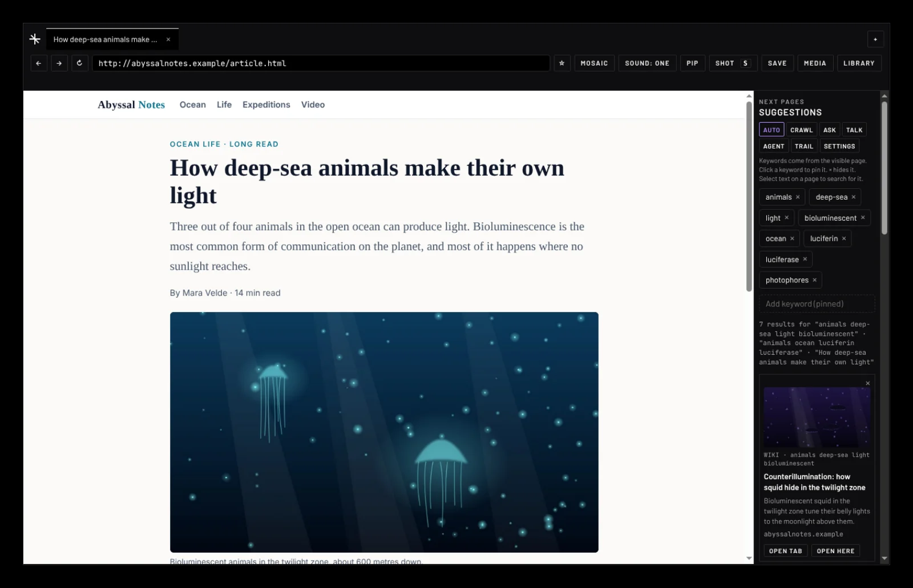Click the Counterillumination suggestion thumbnail

tap(817, 417)
